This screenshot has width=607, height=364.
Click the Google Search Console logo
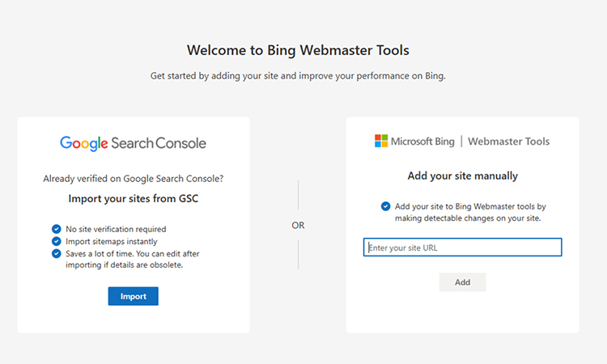coord(133,143)
